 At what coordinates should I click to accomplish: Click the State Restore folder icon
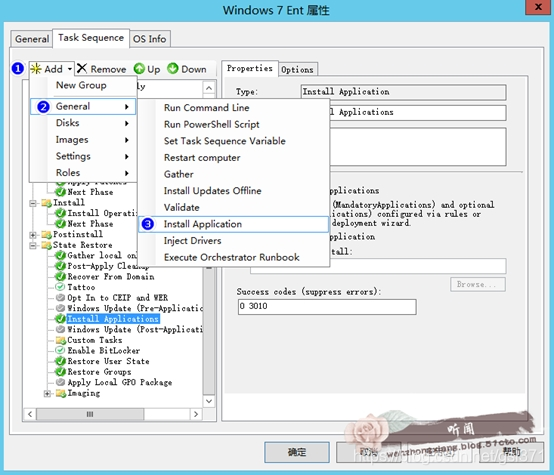coord(46,245)
